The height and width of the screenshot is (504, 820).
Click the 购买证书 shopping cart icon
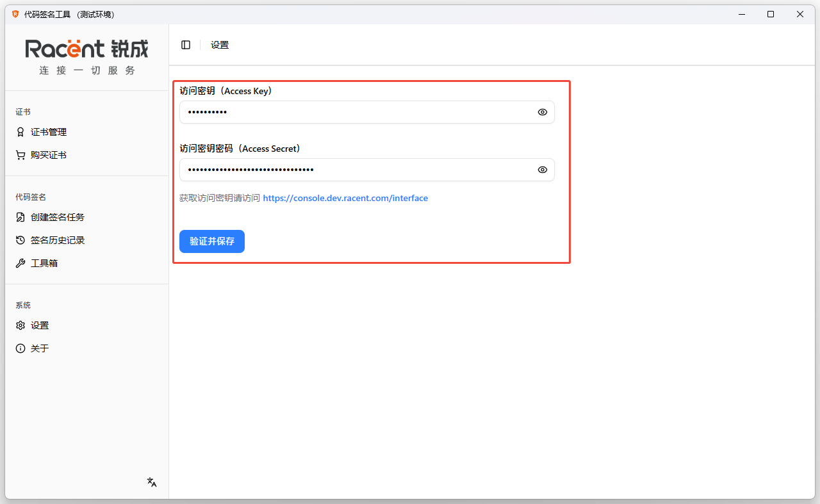point(20,155)
